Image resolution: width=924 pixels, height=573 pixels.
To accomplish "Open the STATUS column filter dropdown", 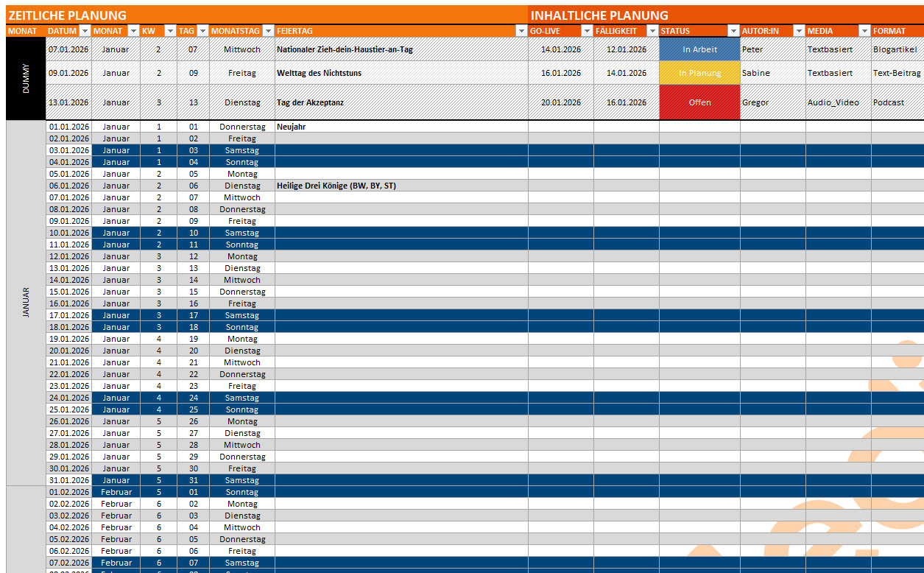I will click(x=733, y=31).
